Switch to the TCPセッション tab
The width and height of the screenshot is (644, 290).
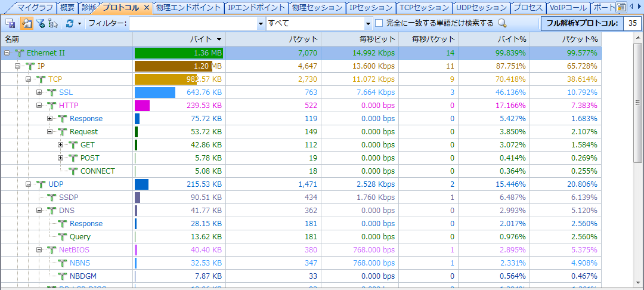pos(425,8)
